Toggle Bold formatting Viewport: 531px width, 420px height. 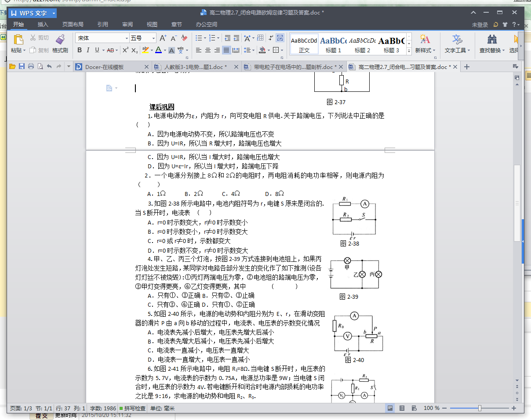point(80,50)
